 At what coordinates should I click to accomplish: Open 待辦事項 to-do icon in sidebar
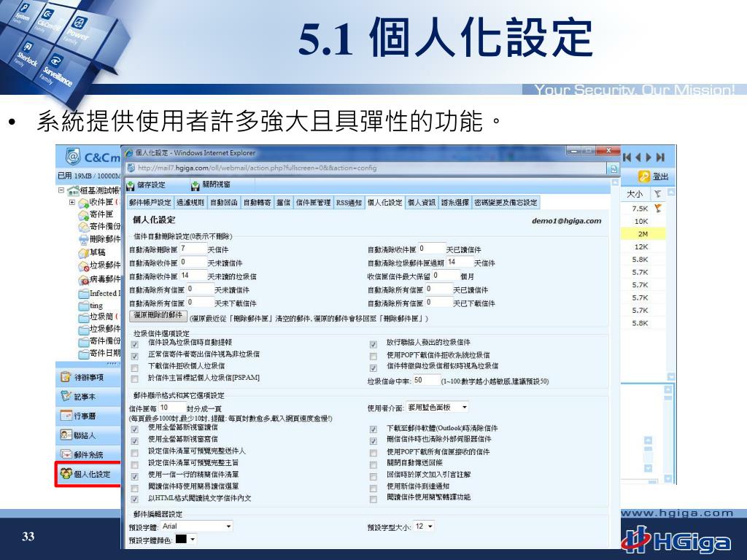(66, 377)
